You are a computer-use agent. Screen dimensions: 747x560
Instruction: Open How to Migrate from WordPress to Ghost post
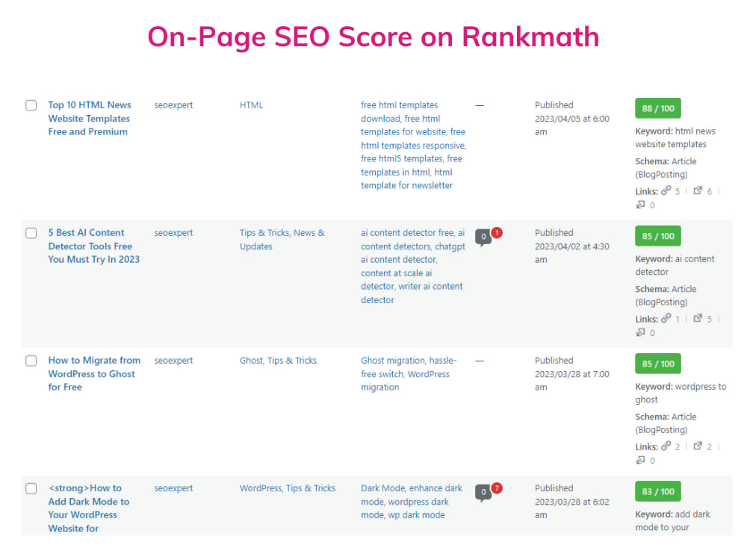[x=94, y=373]
